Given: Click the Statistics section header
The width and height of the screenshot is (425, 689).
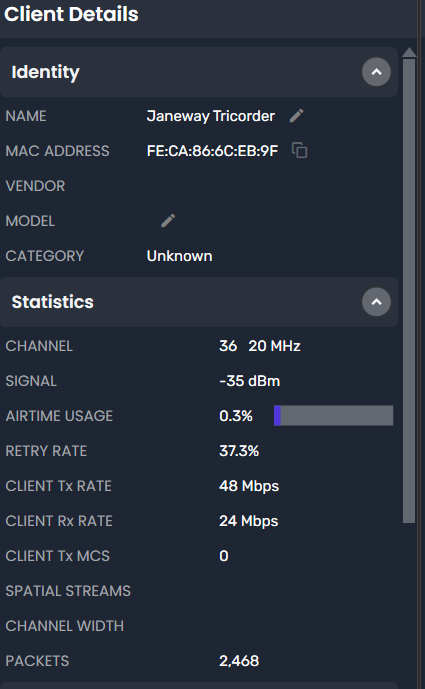Looking at the screenshot, I should [199, 302].
